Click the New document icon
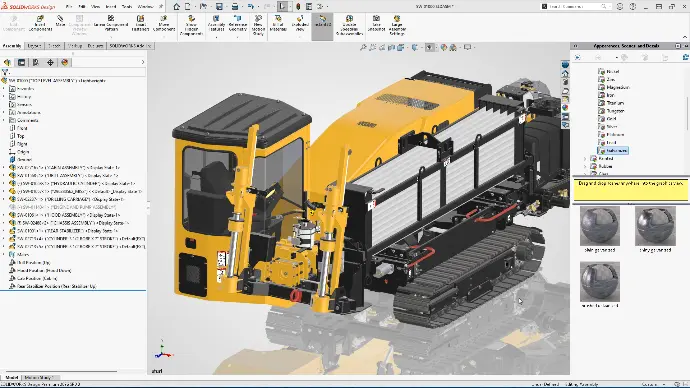 point(188,7)
